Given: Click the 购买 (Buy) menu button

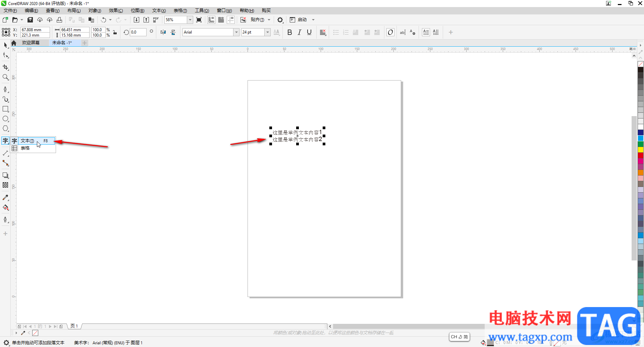Looking at the screenshot, I should click(266, 11).
